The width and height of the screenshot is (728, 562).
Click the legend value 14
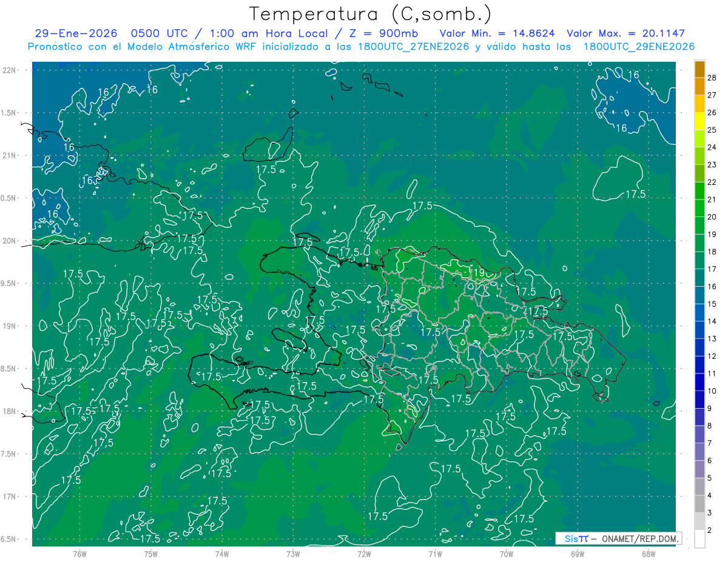pos(712,321)
